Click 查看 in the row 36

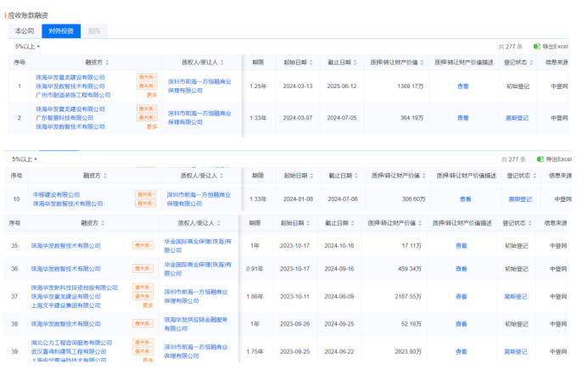click(x=461, y=269)
